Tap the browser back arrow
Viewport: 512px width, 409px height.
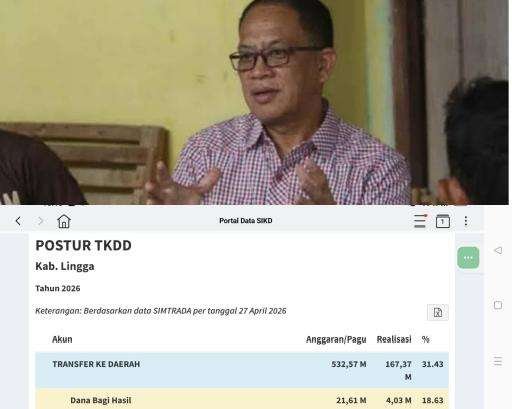18,221
